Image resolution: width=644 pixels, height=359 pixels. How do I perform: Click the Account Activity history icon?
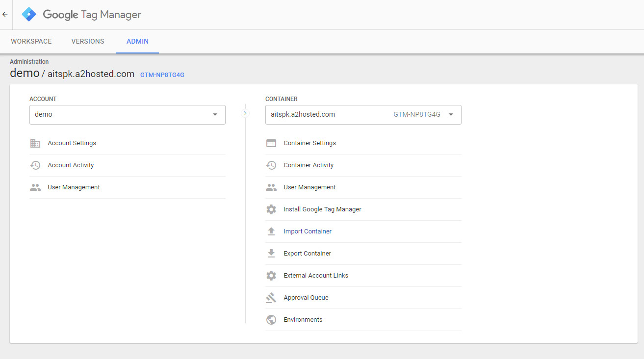[35, 165]
